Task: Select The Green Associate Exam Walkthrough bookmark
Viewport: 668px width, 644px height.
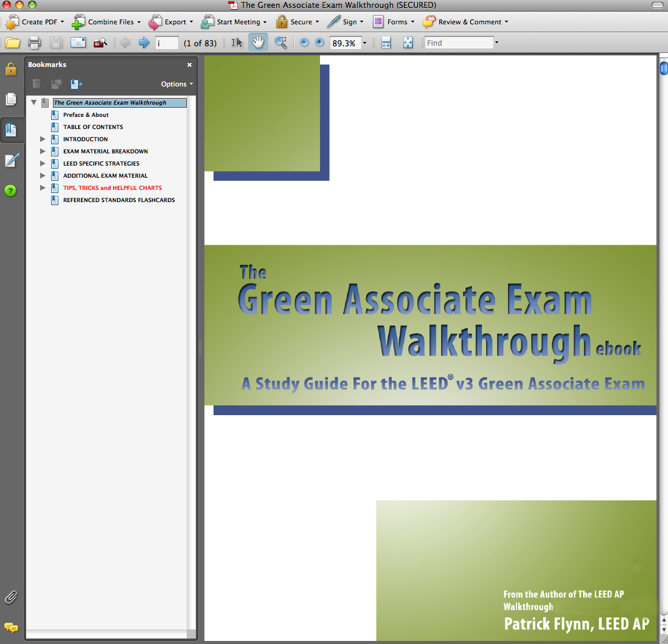Action: coord(120,103)
